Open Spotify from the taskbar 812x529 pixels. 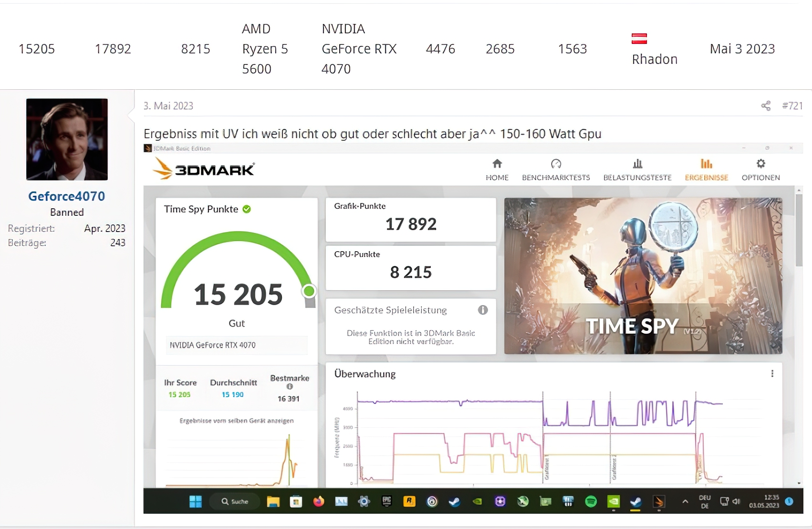(x=591, y=501)
